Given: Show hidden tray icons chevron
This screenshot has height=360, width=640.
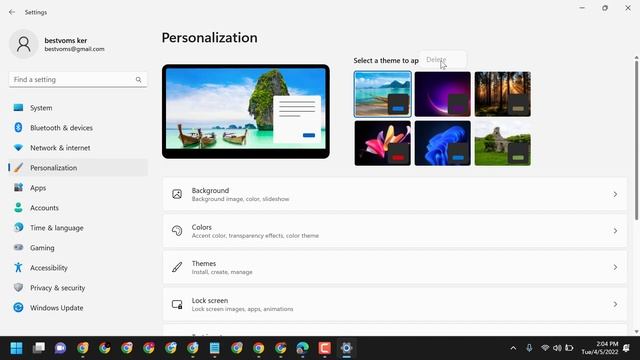Looking at the screenshot, I should pyautogui.click(x=513, y=348).
